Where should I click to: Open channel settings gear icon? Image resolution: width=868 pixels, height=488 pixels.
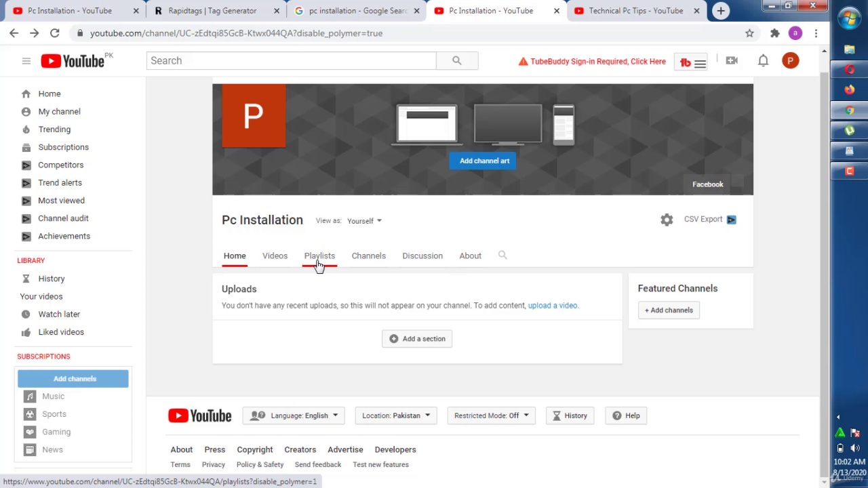coord(667,220)
